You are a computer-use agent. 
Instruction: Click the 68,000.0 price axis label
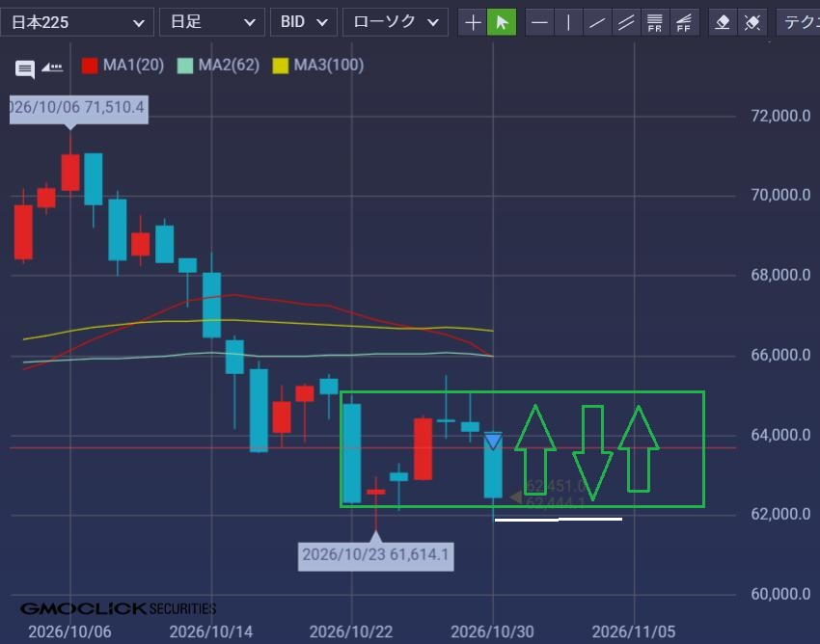click(780, 275)
